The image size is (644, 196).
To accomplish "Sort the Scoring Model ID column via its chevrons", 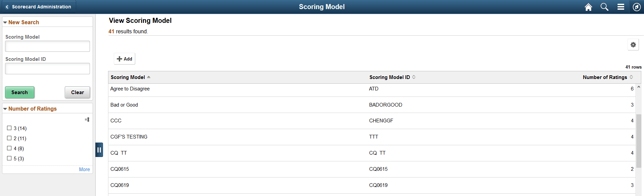I will coord(414,77).
